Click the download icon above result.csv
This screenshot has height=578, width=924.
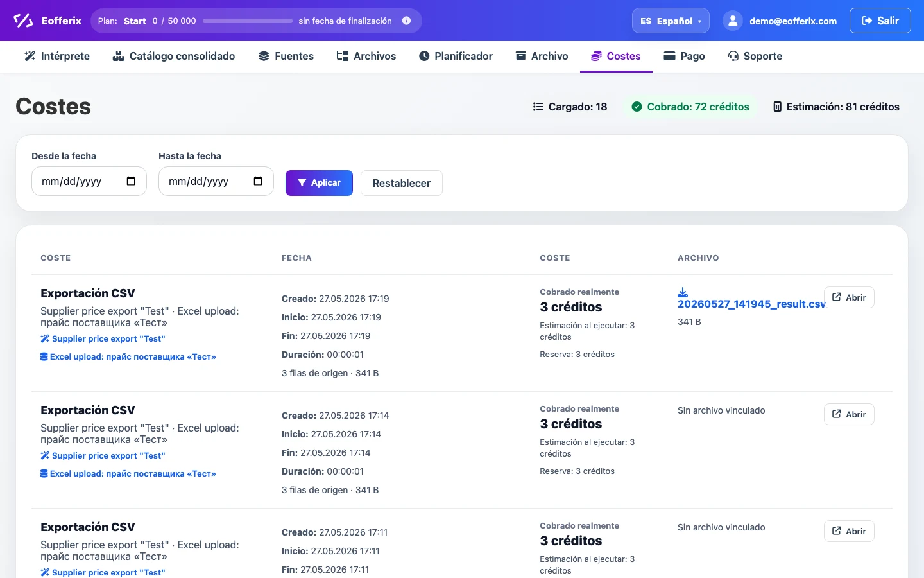[x=683, y=292]
